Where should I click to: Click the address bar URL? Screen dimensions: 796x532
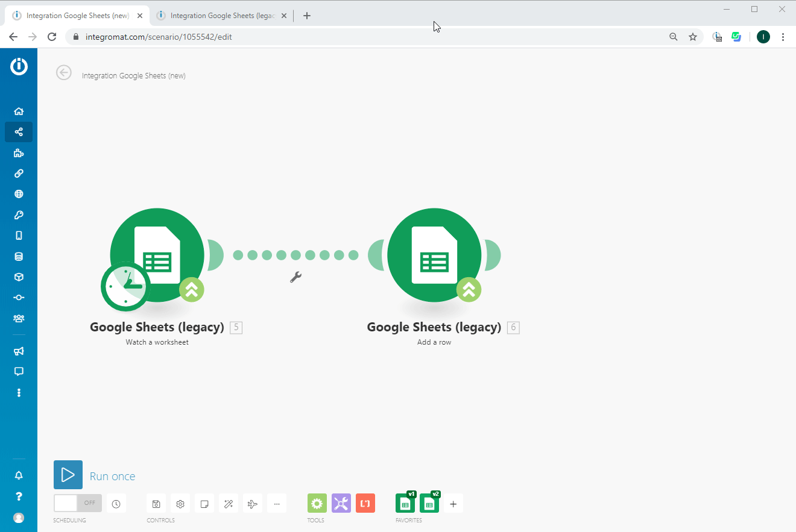coord(159,37)
